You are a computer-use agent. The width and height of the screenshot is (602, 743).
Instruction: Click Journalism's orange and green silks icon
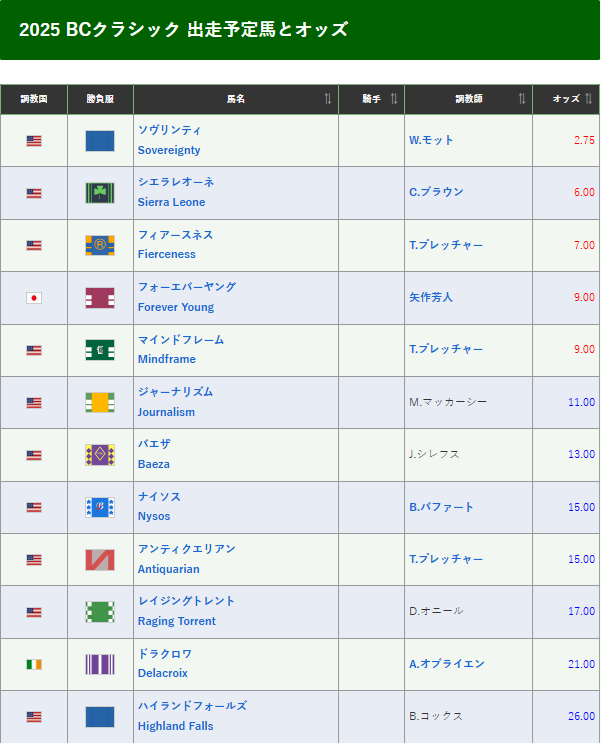(100, 403)
